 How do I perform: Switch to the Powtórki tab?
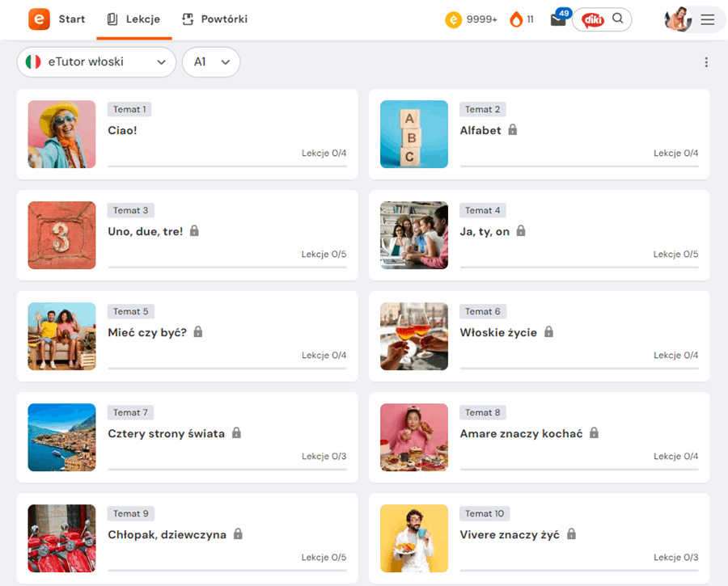pyautogui.click(x=214, y=19)
